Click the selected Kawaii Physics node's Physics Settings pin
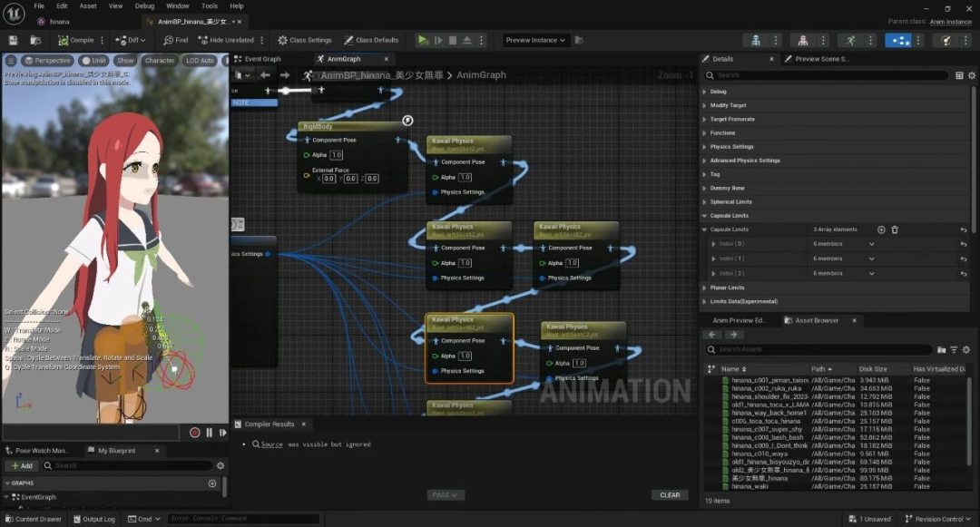980x527 pixels. (435, 371)
